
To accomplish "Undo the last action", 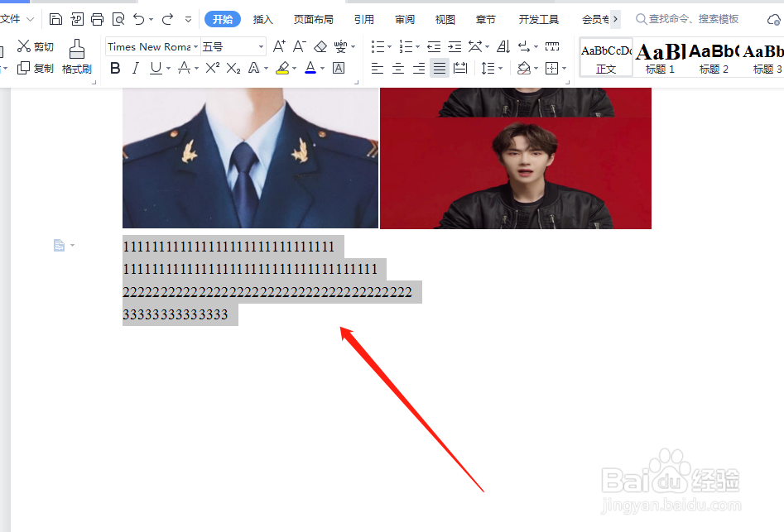I will coord(138,20).
